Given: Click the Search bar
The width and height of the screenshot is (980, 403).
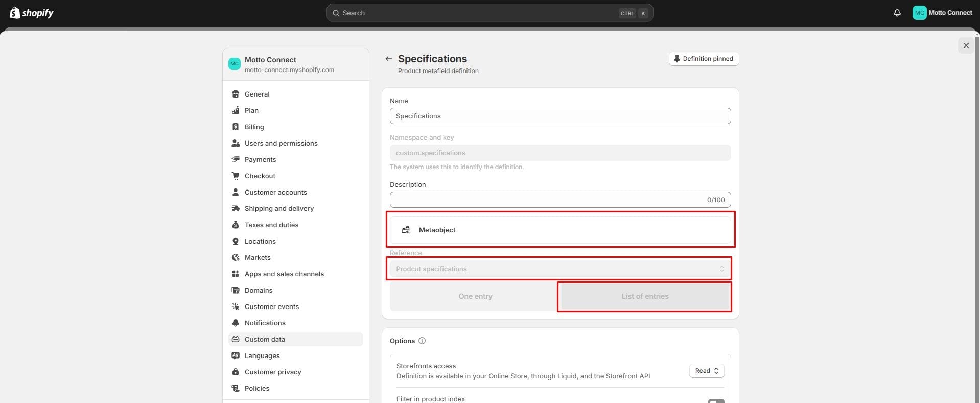Looking at the screenshot, I should tap(489, 13).
